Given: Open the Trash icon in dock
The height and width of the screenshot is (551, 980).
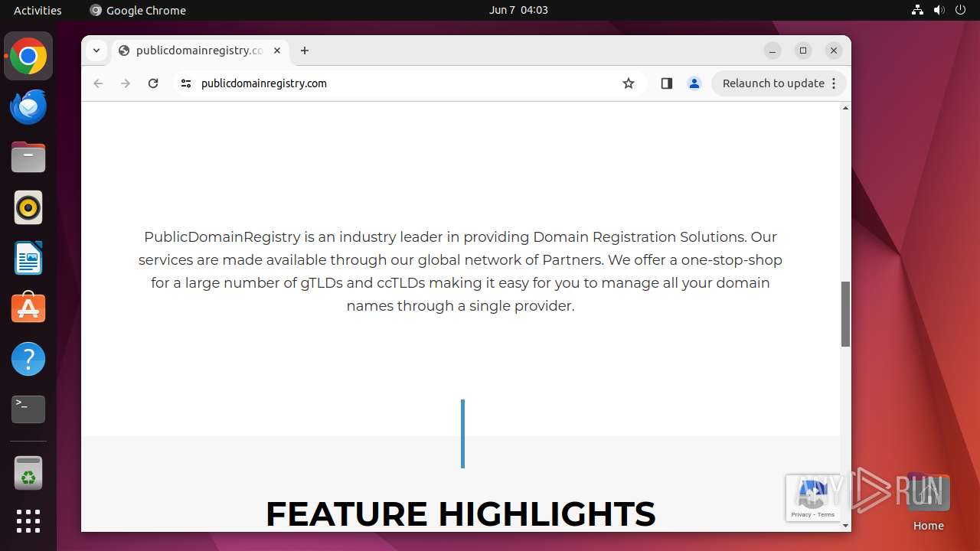Looking at the screenshot, I should coord(28,473).
